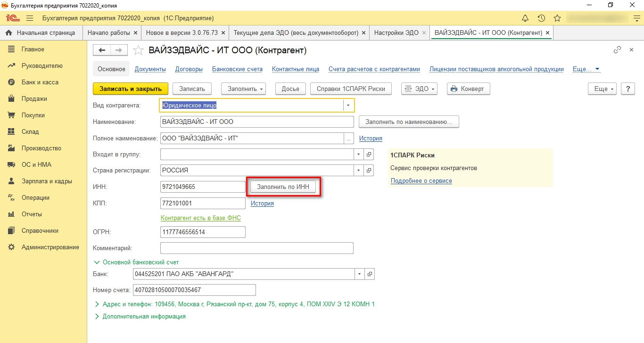Open Счета расчетов с контрагентами section
Image resolution: width=644 pixels, height=343 pixels.
(x=374, y=69)
